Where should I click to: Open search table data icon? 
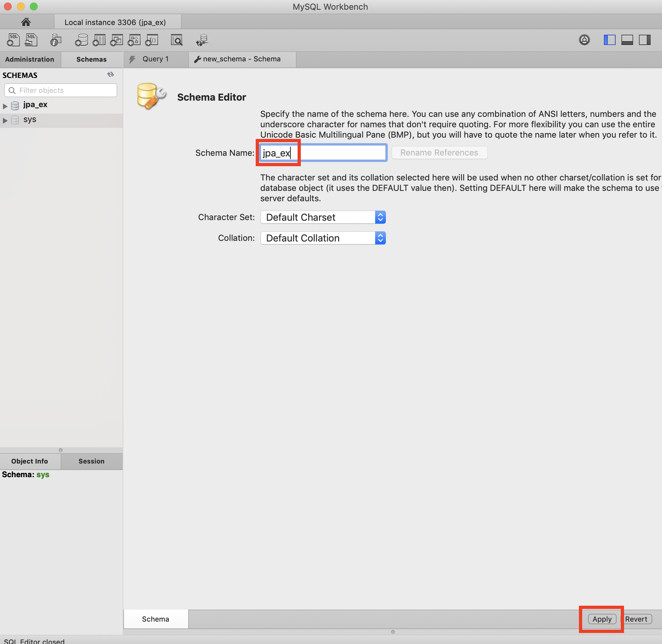(x=177, y=40)
